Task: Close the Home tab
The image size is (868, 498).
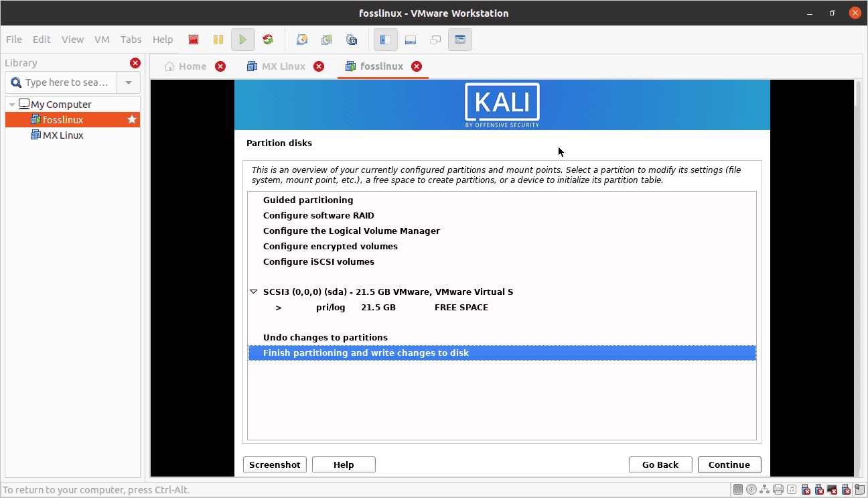Action: 220,66
